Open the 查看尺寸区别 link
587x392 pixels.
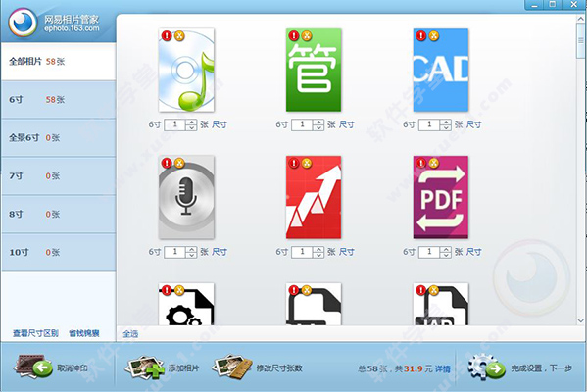coord(35,333)
